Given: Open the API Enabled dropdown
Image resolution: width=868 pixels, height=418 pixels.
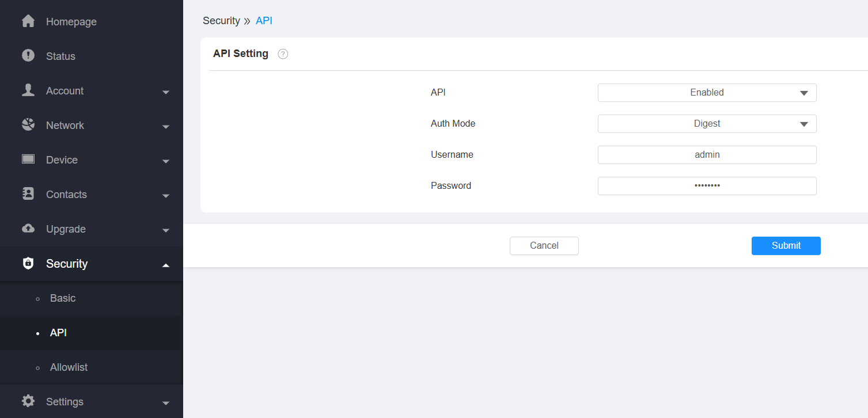Looking at the screenshot, I should point(707,93).
